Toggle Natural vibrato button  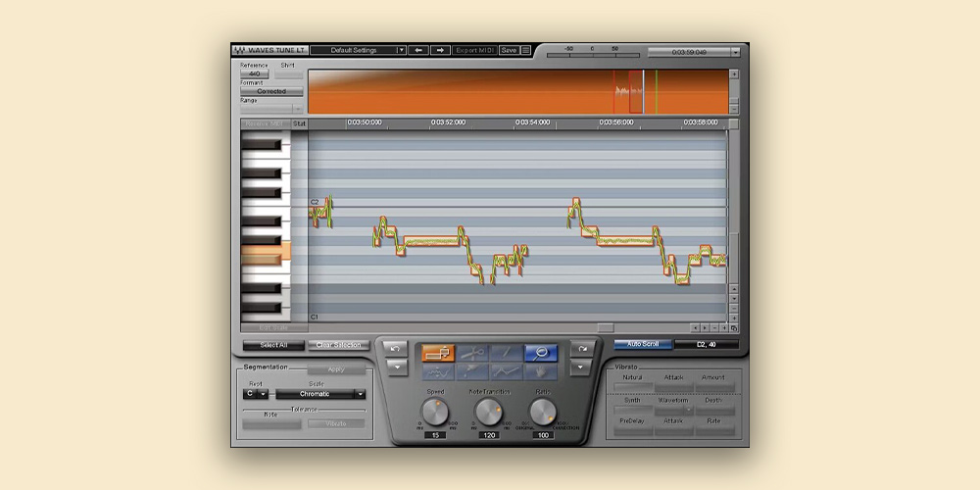[632, 387]
